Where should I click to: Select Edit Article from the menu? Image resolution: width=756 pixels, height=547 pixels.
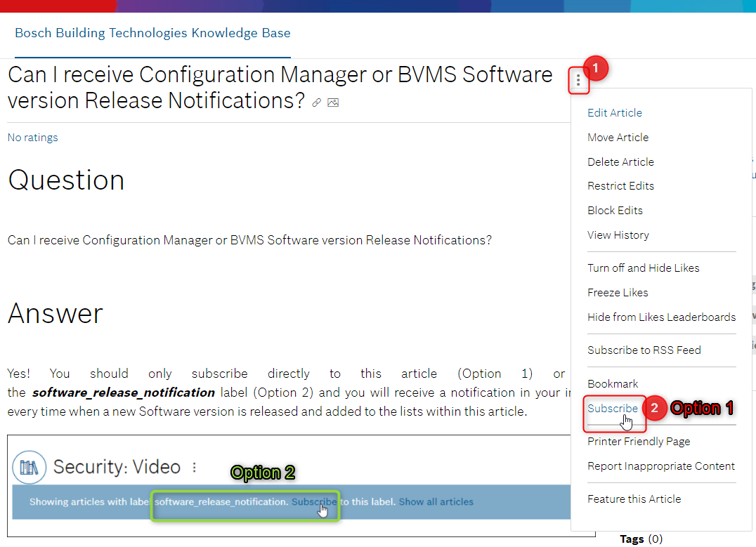coord(614,112)
